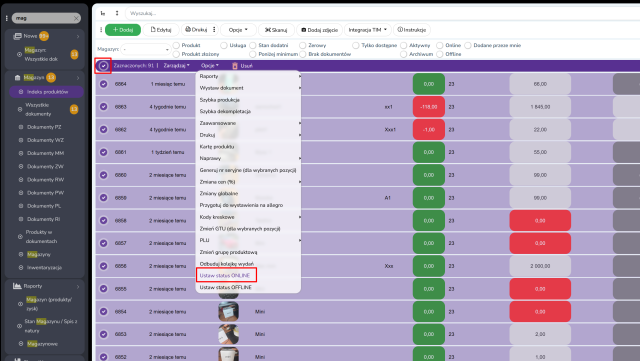Choose Ustaw status ONLINE menu entry
Screen dimensions: 640x361
click(226, 275)
